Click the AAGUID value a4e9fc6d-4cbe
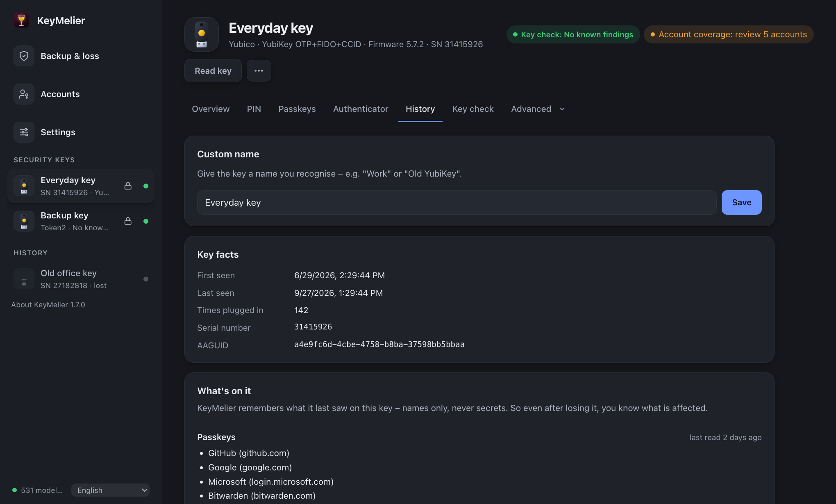Screen dimensions: 836x504 pos(379,344)
